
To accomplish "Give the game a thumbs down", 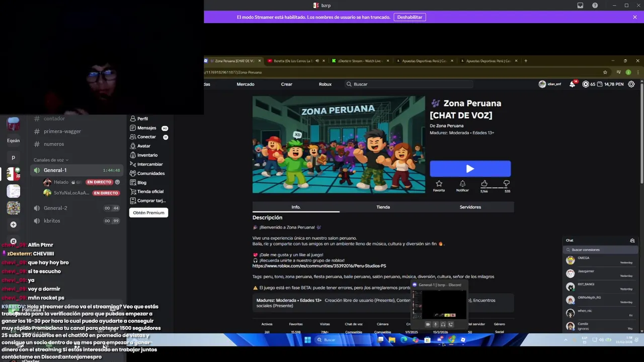I will pyautogui.click(x=507, y=184).
